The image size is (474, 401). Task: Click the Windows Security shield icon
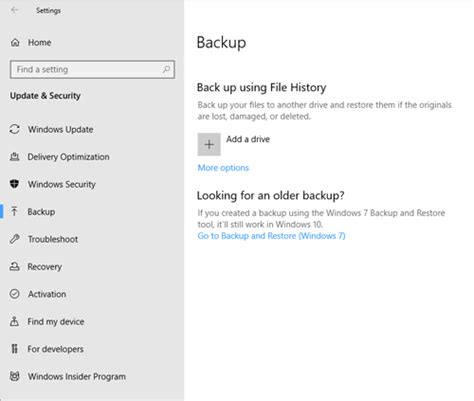(14, 184)
